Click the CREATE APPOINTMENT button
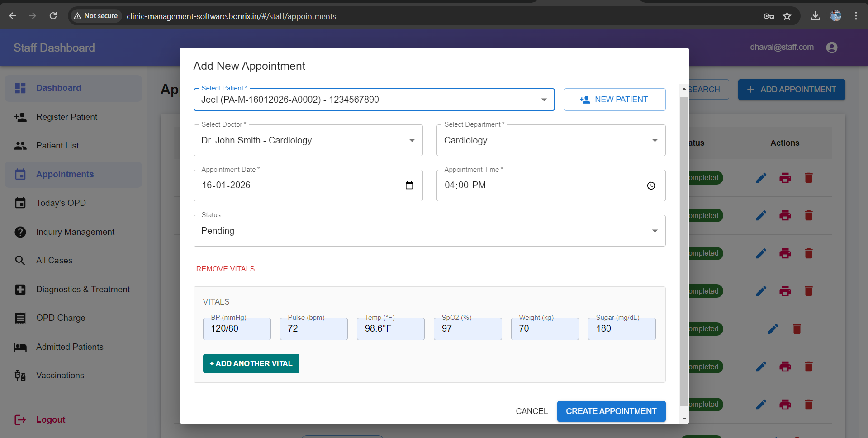Viewport: 868px width, 438px height. coord(611,411)
